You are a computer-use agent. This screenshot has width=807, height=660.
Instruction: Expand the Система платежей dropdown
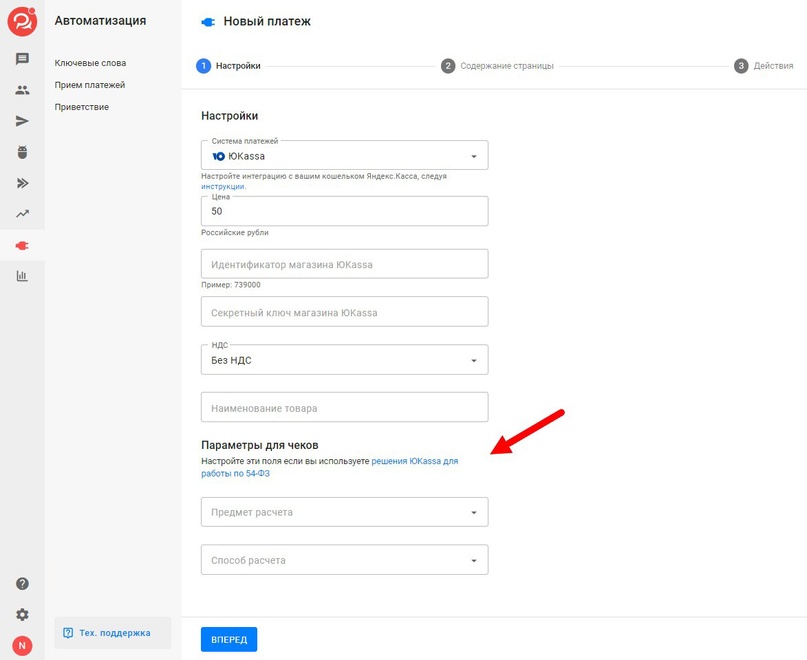(344, 156)
